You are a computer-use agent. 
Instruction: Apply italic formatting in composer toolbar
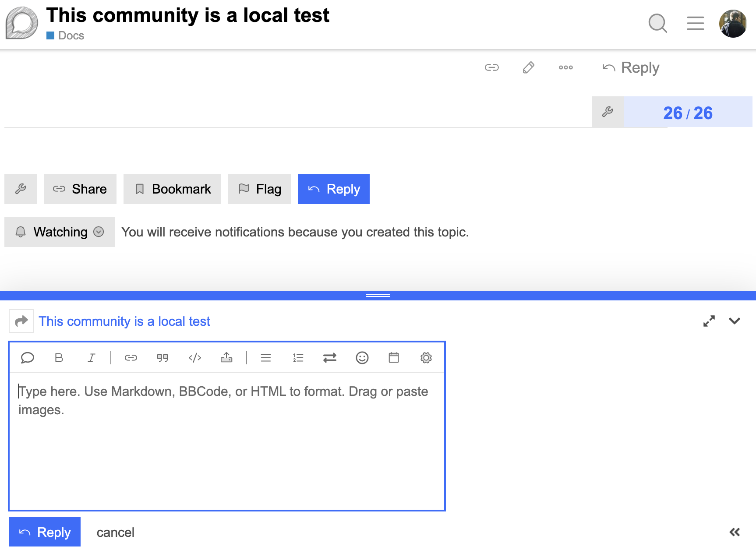point(91,358)
